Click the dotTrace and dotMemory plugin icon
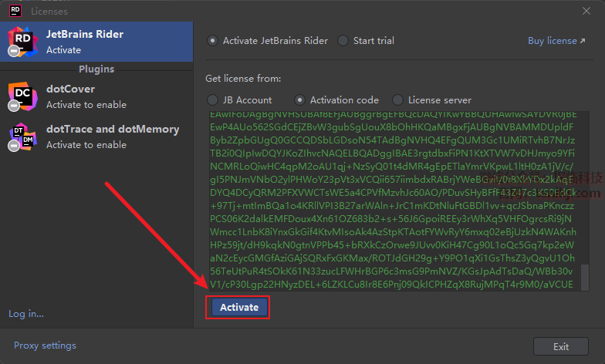The height and width of the screenshot is (364, 605). point(22,136)
